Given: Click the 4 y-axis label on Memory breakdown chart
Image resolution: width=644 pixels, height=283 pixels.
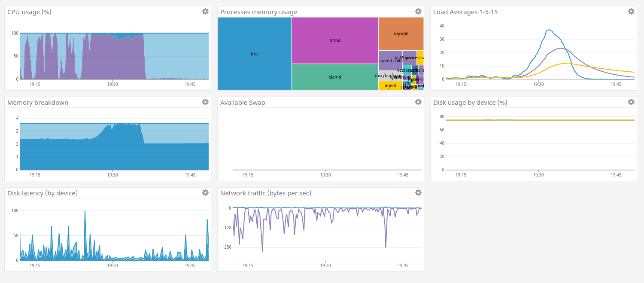Looking at the screenshot, I should click(x=17, y=118).
